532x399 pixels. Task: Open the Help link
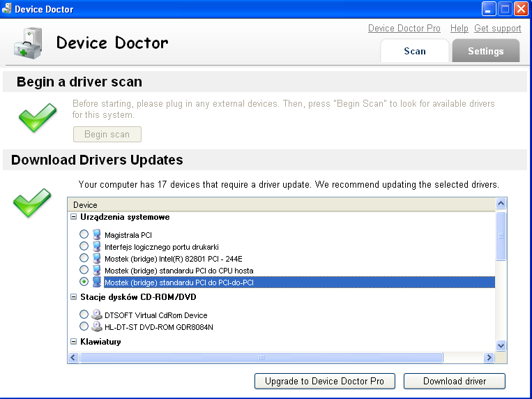click(459, 28)
